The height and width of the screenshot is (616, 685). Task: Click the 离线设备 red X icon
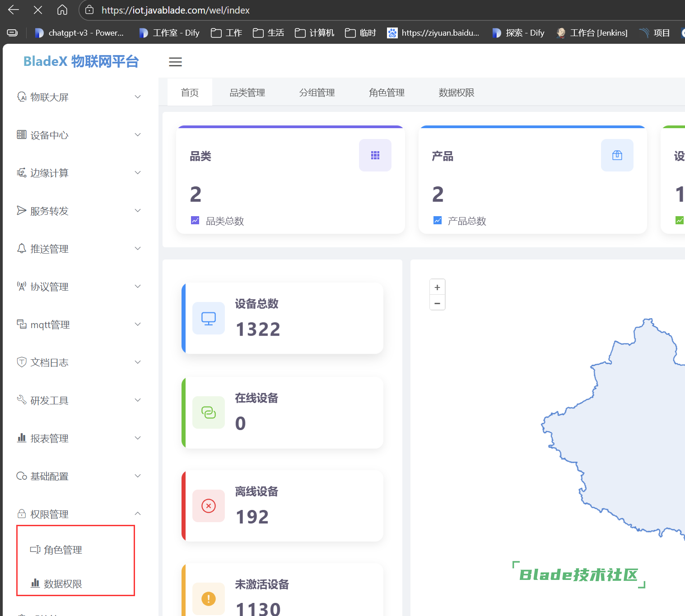pyautogui.click(x=208, y=506)
